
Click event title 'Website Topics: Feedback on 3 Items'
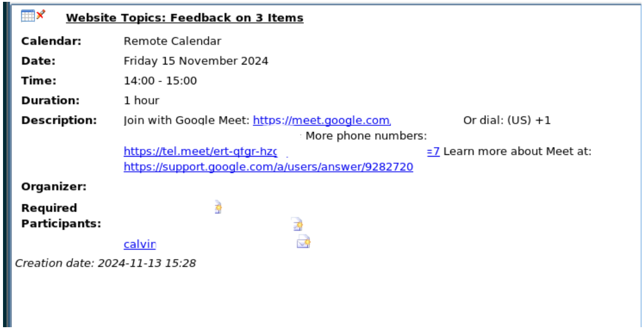pyautogui.click(x=185, y=18)
